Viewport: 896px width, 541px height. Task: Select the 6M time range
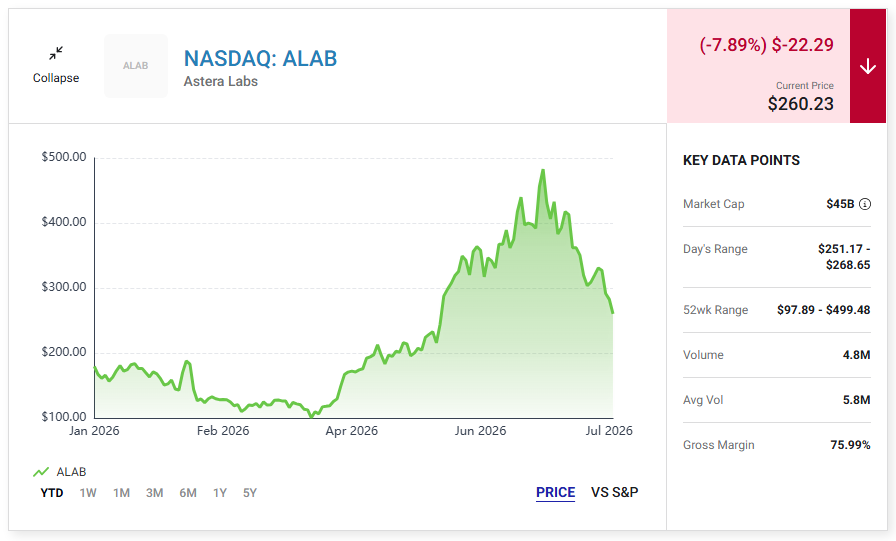pos(188,492)
